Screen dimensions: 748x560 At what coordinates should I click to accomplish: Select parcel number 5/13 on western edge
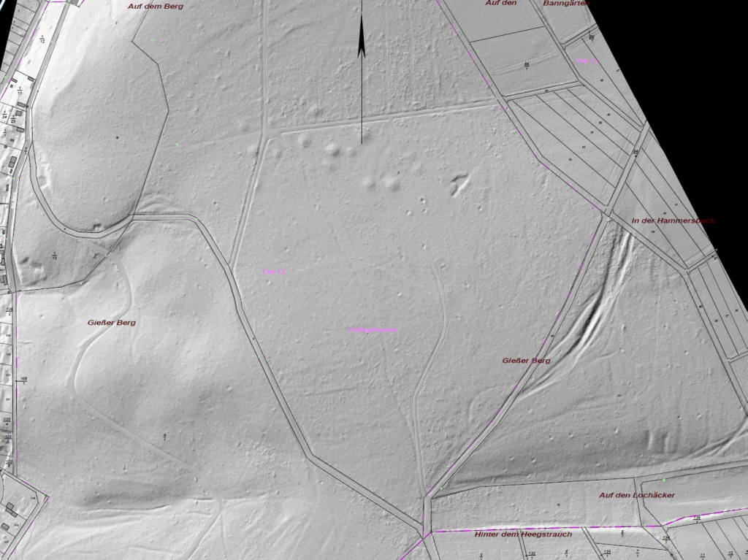click(55, 256)
